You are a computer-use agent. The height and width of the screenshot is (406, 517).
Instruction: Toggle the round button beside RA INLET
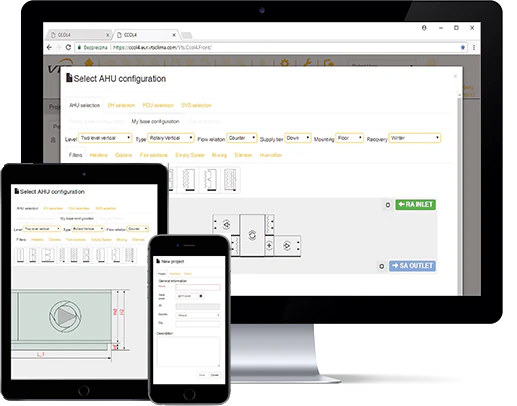(x=388, y=205)
